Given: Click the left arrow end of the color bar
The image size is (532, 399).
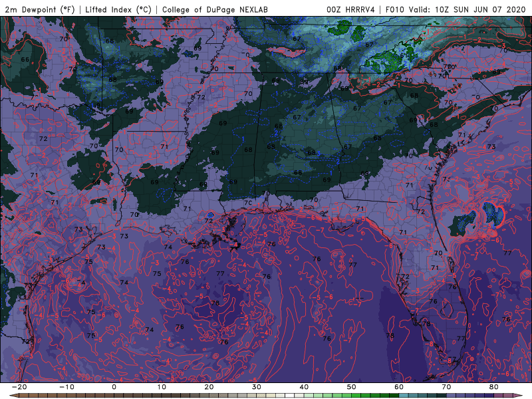Looking at the screenshot, I should pos(13,396).
